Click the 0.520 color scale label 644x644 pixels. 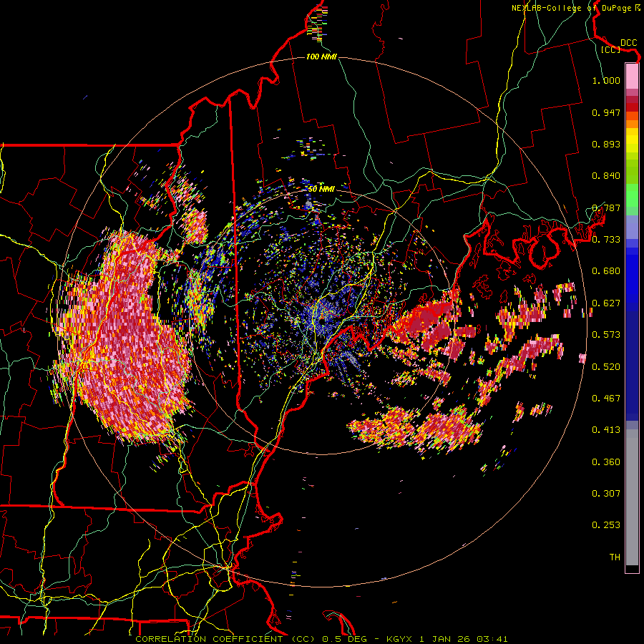(606, 367)
